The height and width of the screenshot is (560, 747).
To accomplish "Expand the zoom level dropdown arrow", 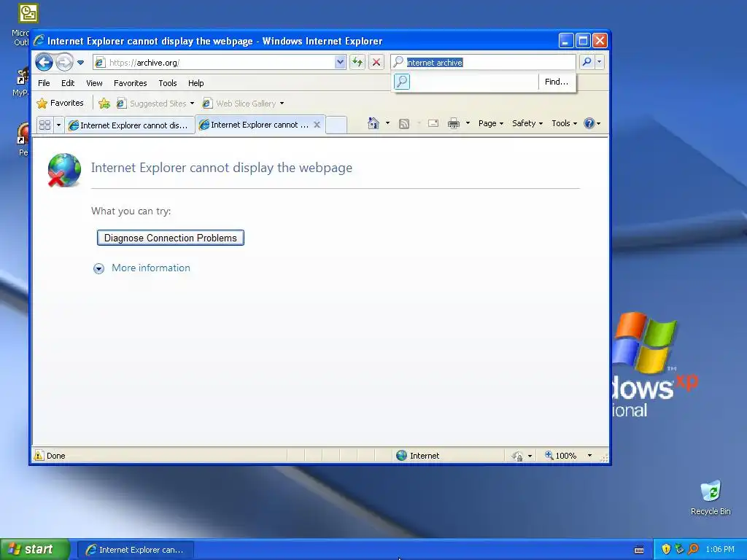I will click(589, 455).
